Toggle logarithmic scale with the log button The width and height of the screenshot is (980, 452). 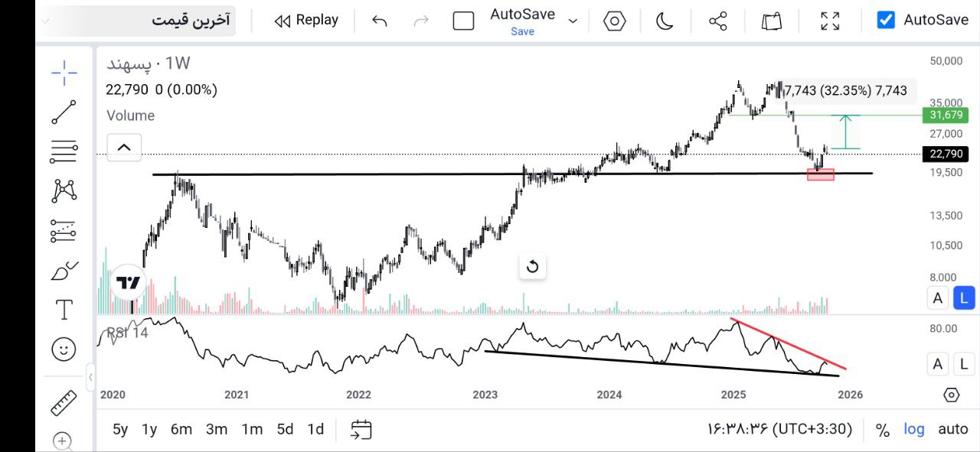(913, 429)
